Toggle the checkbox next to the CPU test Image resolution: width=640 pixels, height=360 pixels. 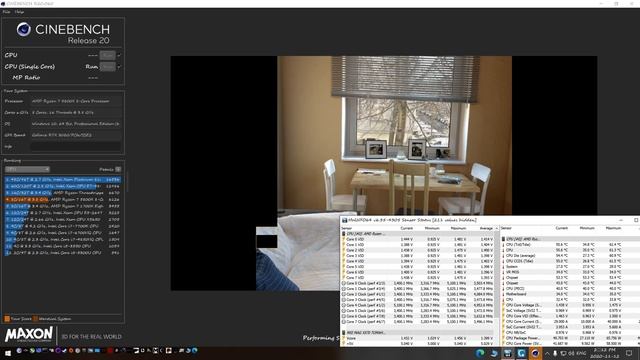(x=119, y=55)
